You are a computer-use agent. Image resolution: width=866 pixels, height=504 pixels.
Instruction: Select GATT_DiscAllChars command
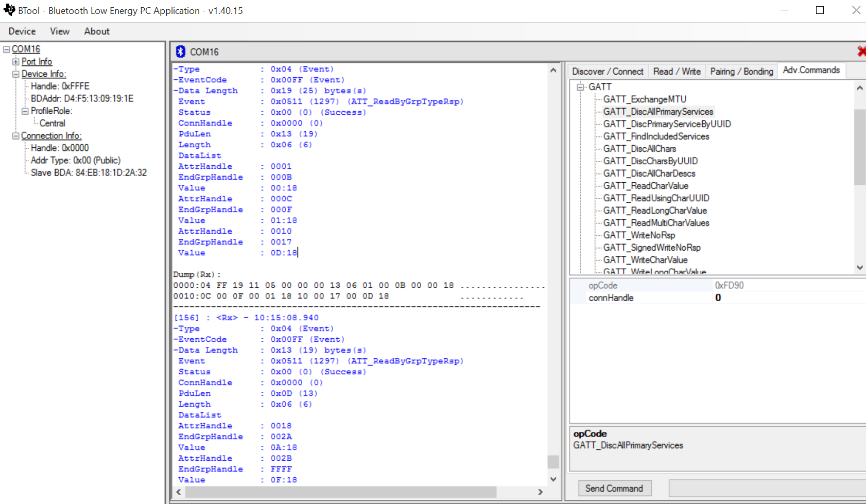[x=639, y=149]
